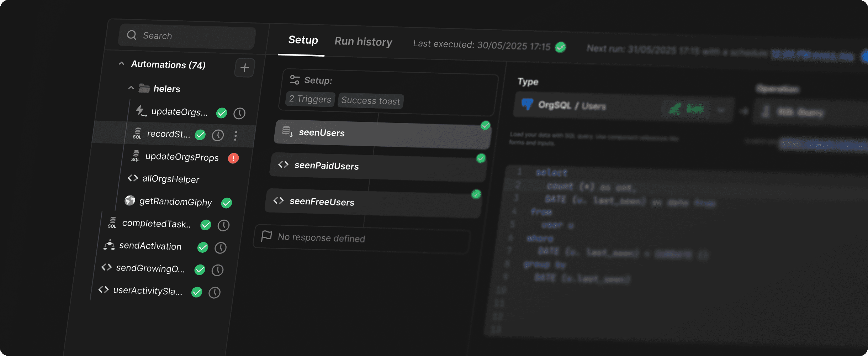Screen dimensions: 868x356
Task: Click the code icon on seenFreeUsers step
Action: point(279,200)
